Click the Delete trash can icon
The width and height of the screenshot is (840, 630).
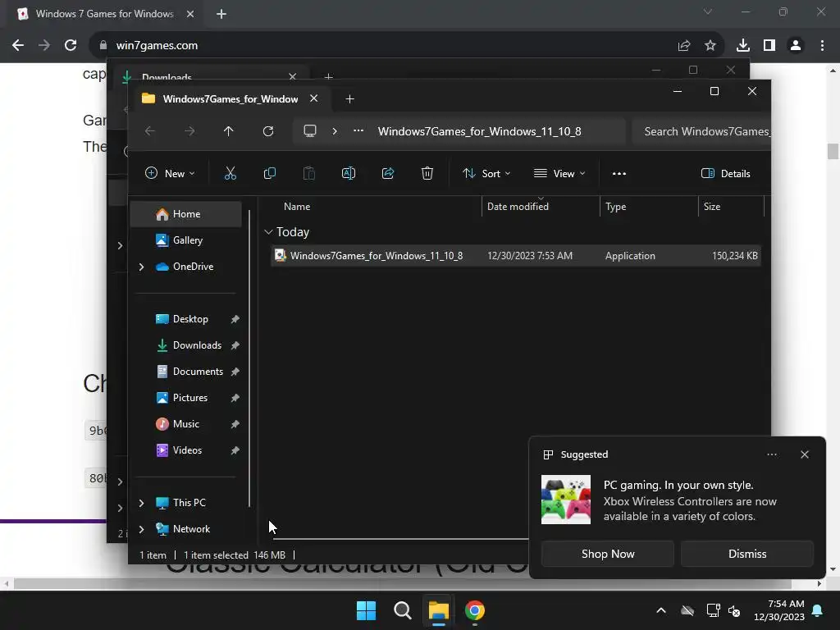point(427,173)
